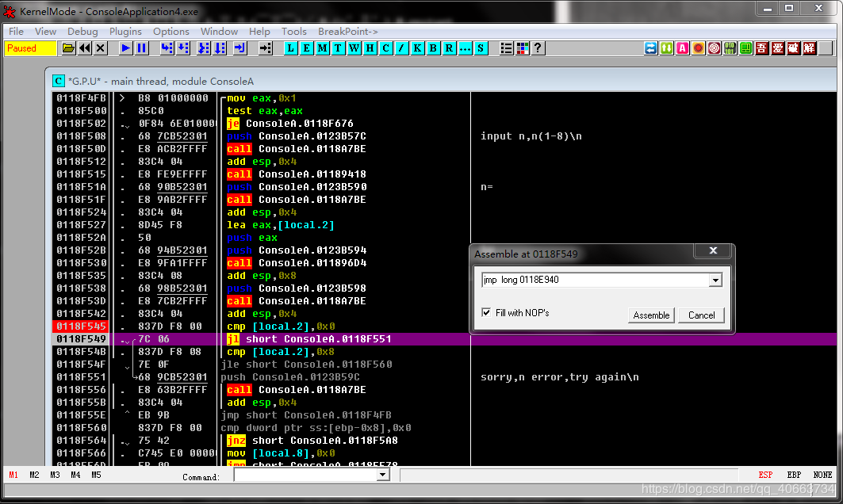The image size is (843, 504).
Task: Open the BreakPoint-> menu
Action: click(x=348, y=32)
